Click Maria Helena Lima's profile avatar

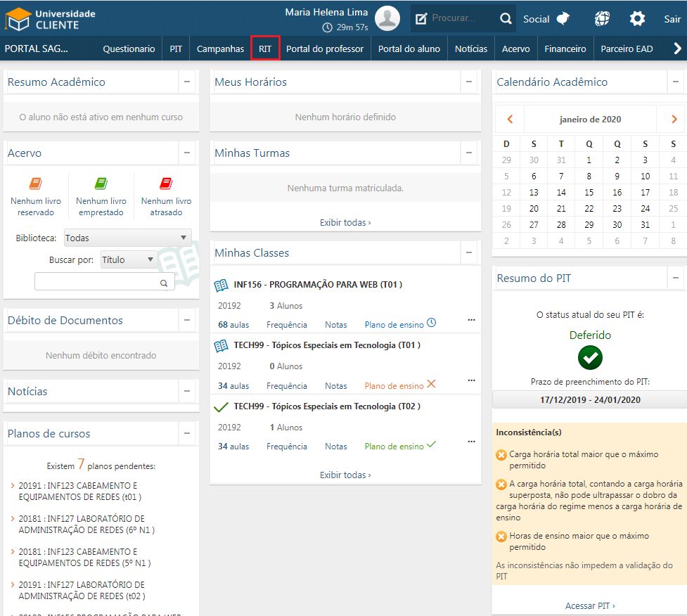[x=387, y=18]
